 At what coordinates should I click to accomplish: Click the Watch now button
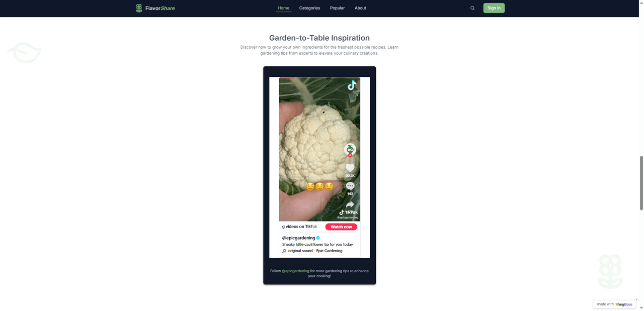[341, 227]
